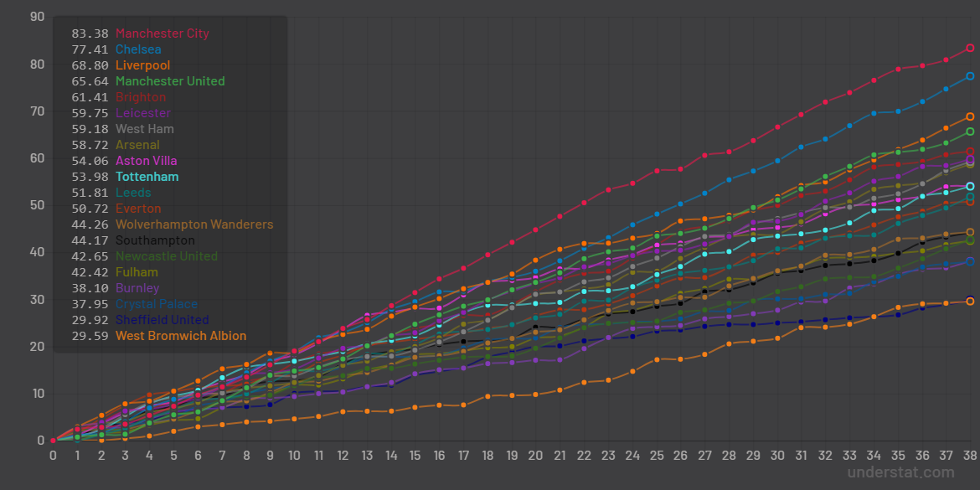The width and height of the screenshot is (980, 490).
Task: Choose Arsenal from the legend list
Action: (x=137, y=145)
